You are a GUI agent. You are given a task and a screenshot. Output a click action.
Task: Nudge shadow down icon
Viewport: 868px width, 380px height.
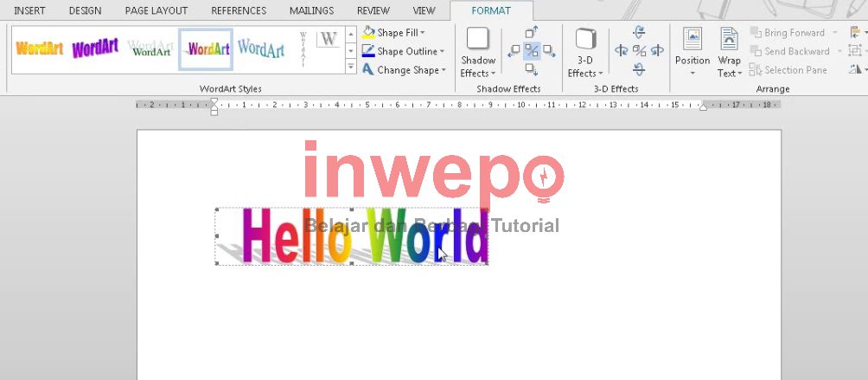(x=532, y=69)
